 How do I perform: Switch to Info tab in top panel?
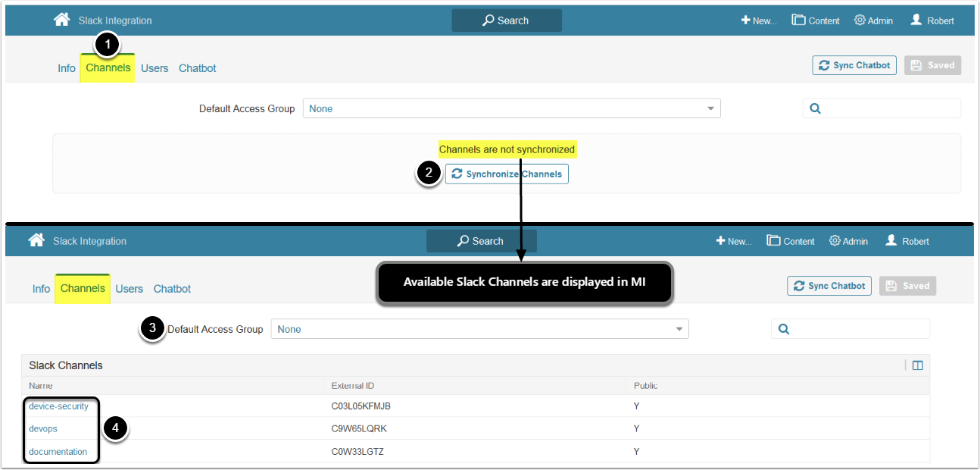pos(67,68)
